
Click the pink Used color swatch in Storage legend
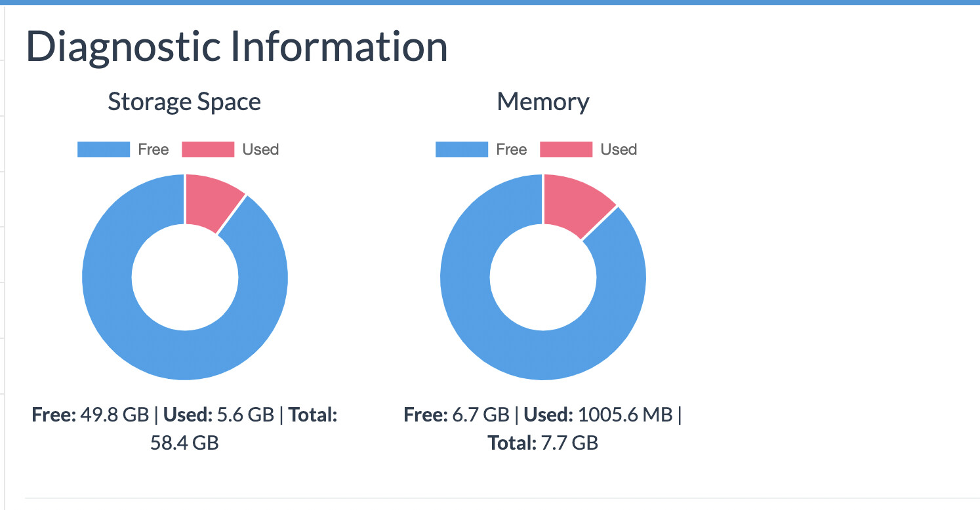[x=207, y=149]
